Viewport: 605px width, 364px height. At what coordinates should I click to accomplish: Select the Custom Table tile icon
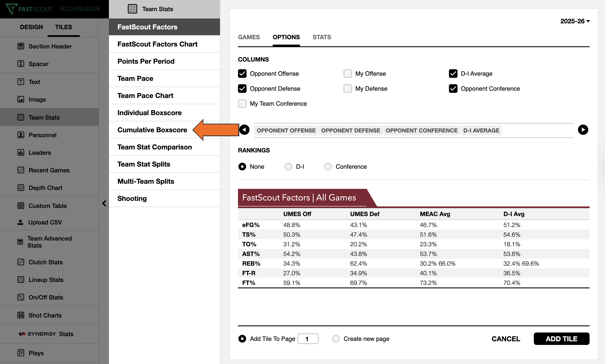click(21, 206)
